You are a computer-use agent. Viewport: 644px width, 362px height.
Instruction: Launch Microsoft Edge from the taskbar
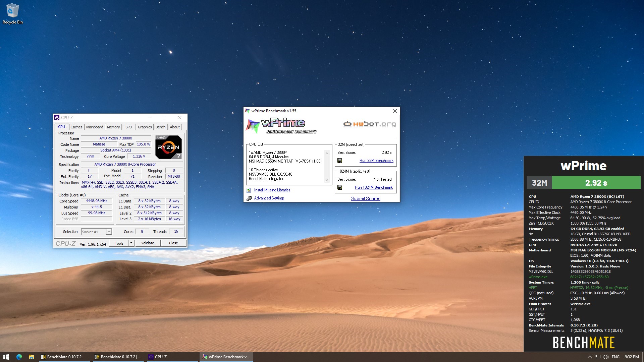point(19,357)
